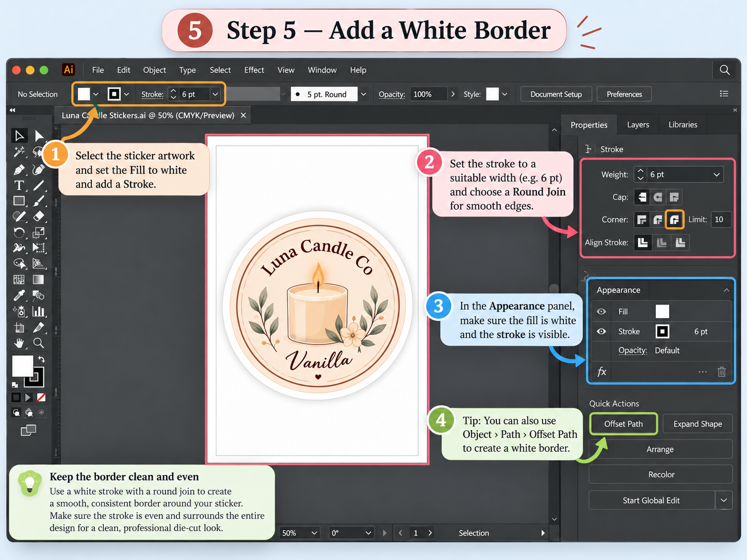Select the Selection tool (black arrow)
This screenshot has height=560, width=747.
[x=19, y=136]
